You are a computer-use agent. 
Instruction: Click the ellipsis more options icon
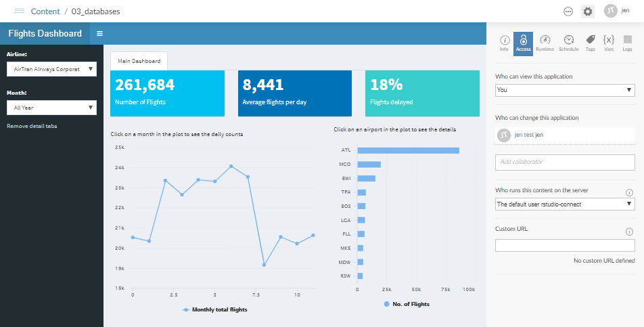[568, 12]
